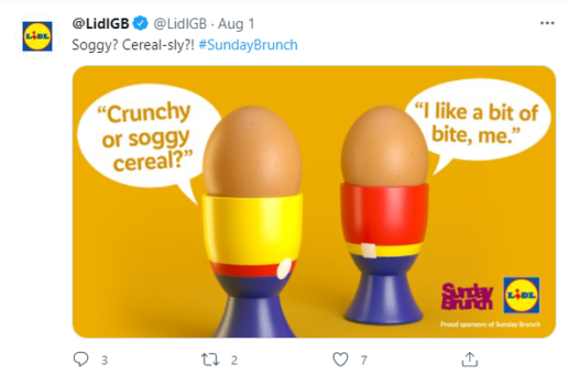
Task: Click the like count 7
Action: (364, 360)
